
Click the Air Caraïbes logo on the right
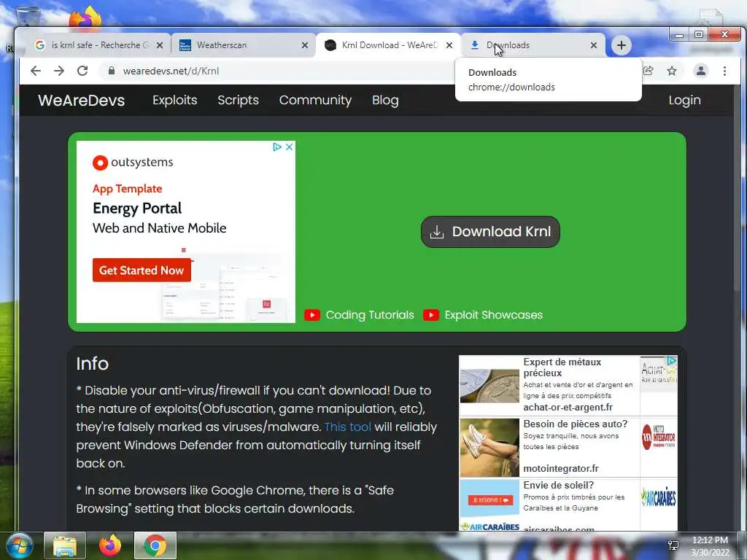(x=659, y=497)
